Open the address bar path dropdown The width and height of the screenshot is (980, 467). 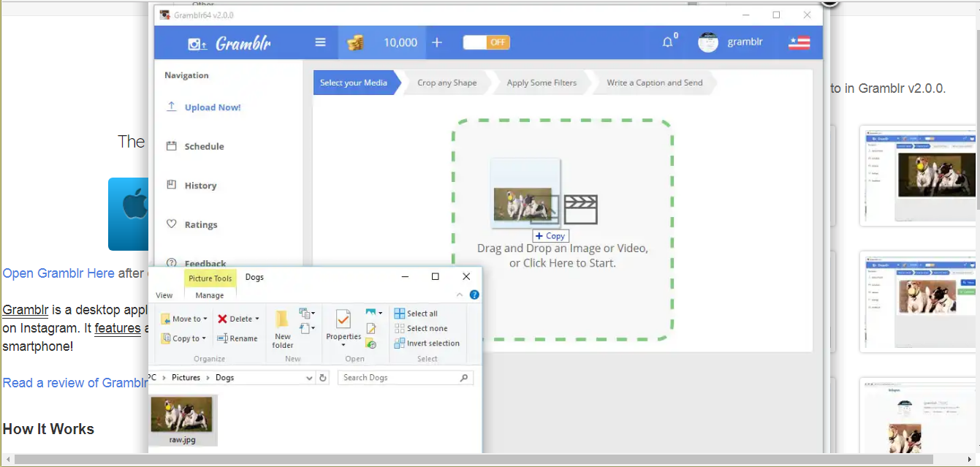309,378
